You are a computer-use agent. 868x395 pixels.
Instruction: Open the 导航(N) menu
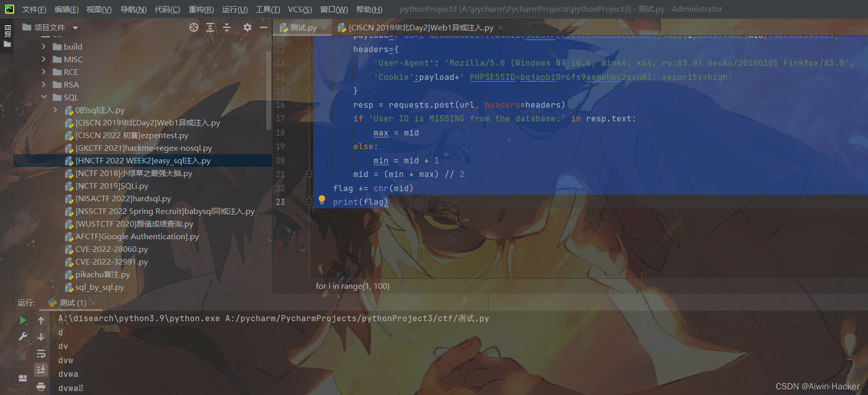point(133,9)
